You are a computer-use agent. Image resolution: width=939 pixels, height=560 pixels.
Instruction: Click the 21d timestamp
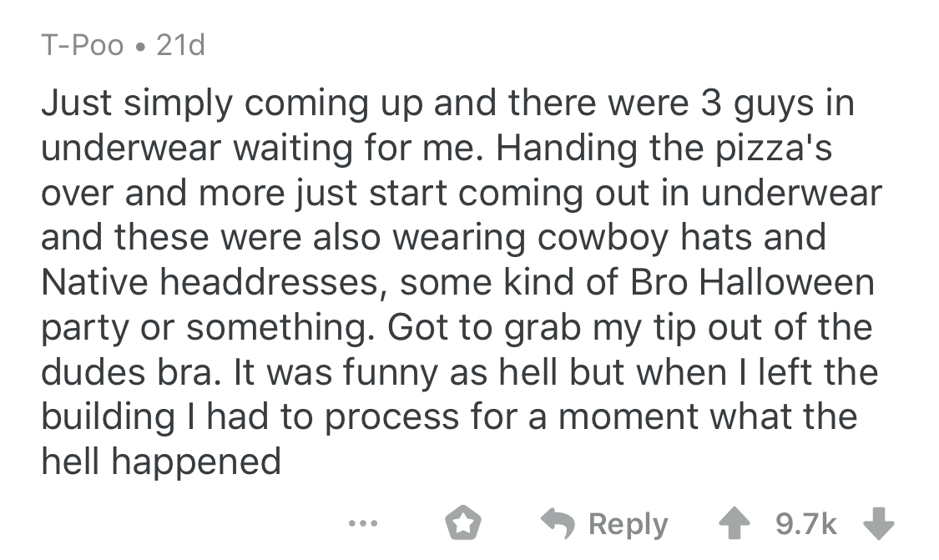(180, 44)
